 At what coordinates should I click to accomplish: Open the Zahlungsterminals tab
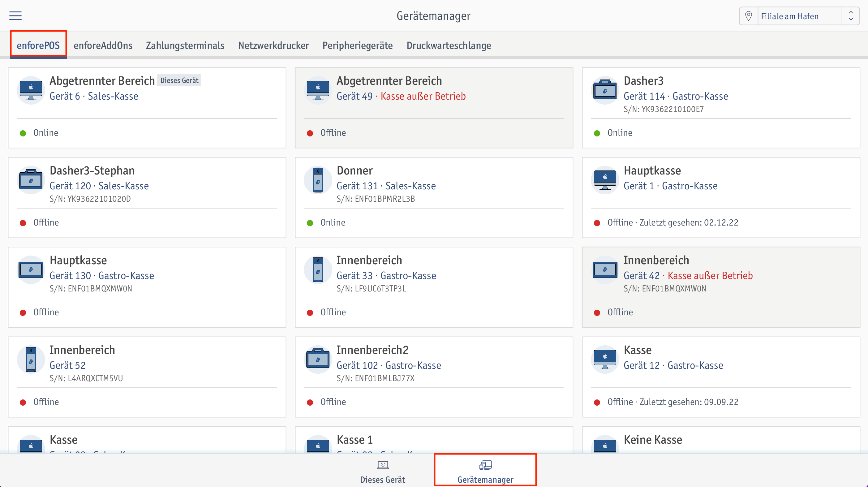pos(185,45)
